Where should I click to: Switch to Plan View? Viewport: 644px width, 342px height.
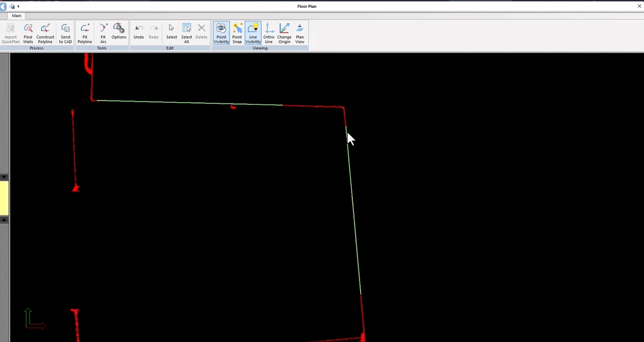[x=300, y=33]
